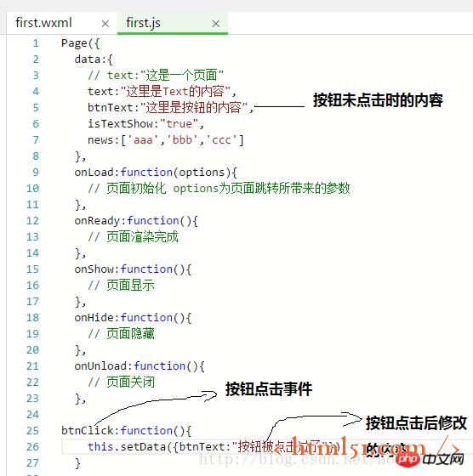Image resolution: width=473 pixels, height=476 pixels.
Task: Click the news array line
Action: (x=166, y=140)
